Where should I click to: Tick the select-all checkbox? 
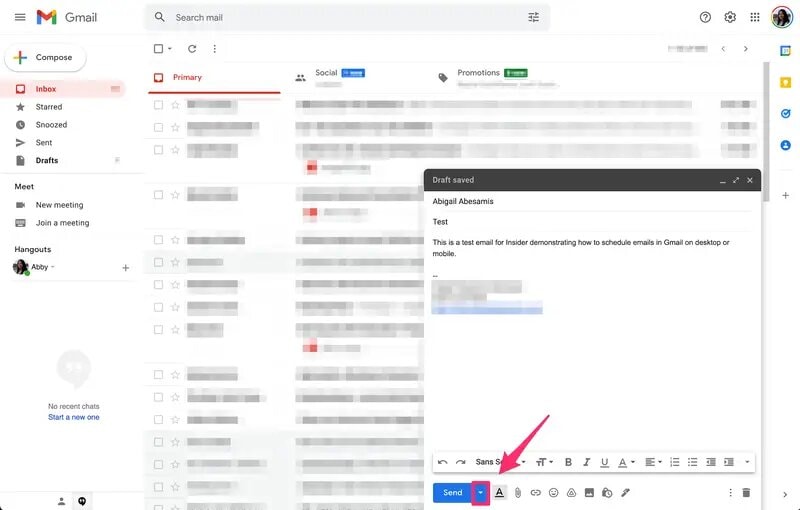tap(158, 48)
